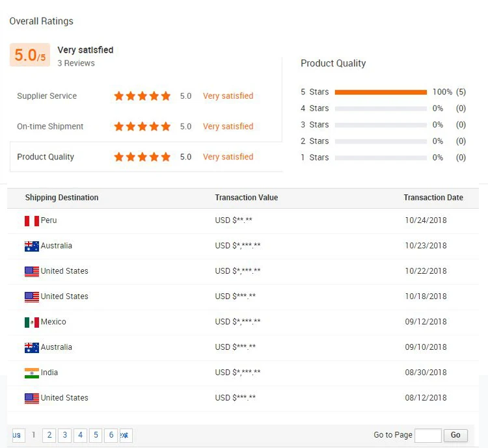The width and height of the screenshot is (488, 448).
Task: Select the Product Quality rating row
Action: click(146, 157)
